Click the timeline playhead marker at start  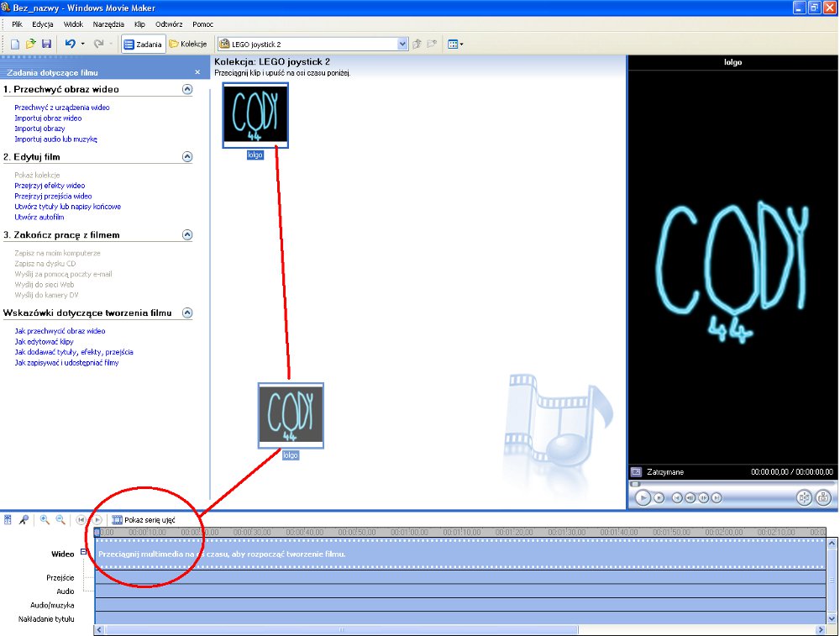(x=97, y=532)
